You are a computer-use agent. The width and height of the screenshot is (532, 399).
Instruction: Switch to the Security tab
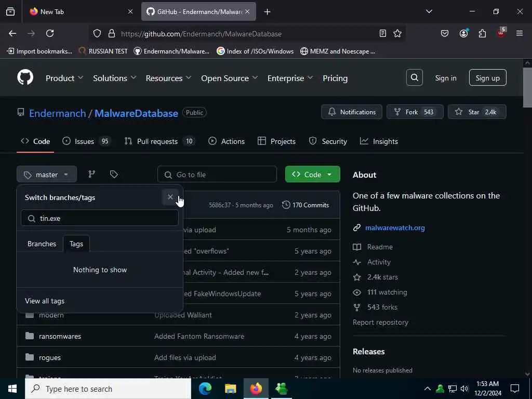click(x=328, y=141)
